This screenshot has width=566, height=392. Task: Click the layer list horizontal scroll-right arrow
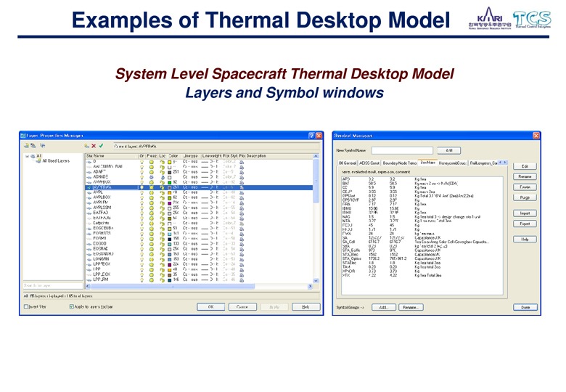(310, 286)
